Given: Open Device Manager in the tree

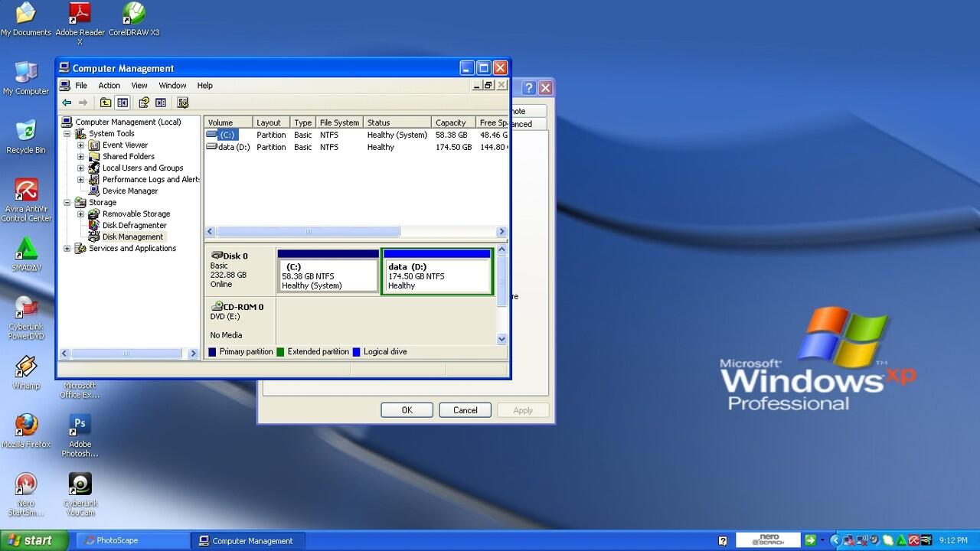Looking at the screenshot, I should coord(130,191).
